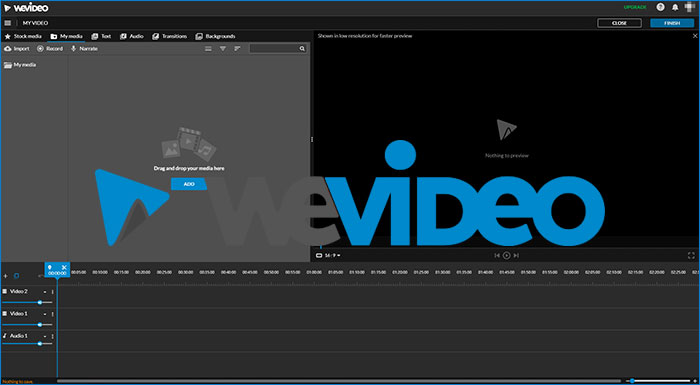Collapse the Video 2 track
This screenshot has width=700, height=385.
coord(45,292)
